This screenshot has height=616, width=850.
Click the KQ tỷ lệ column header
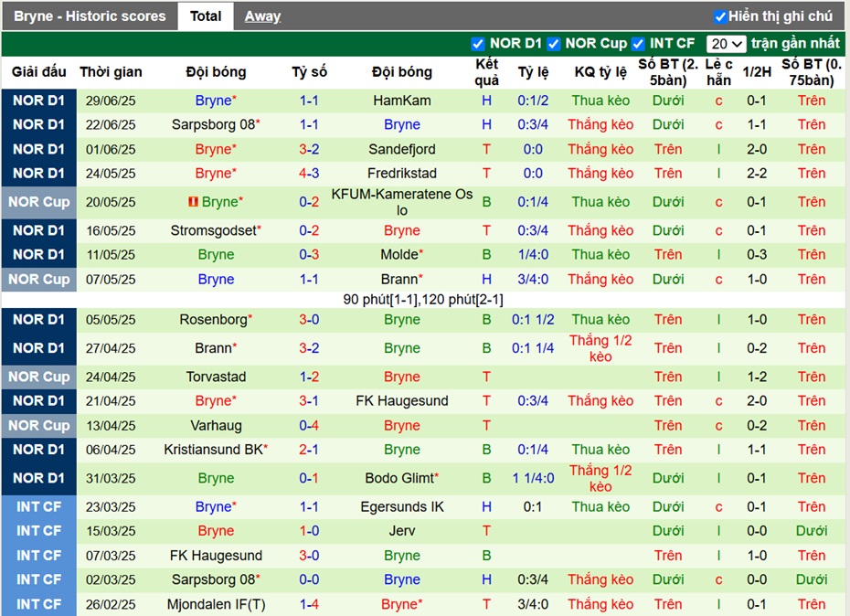[600, 72]
